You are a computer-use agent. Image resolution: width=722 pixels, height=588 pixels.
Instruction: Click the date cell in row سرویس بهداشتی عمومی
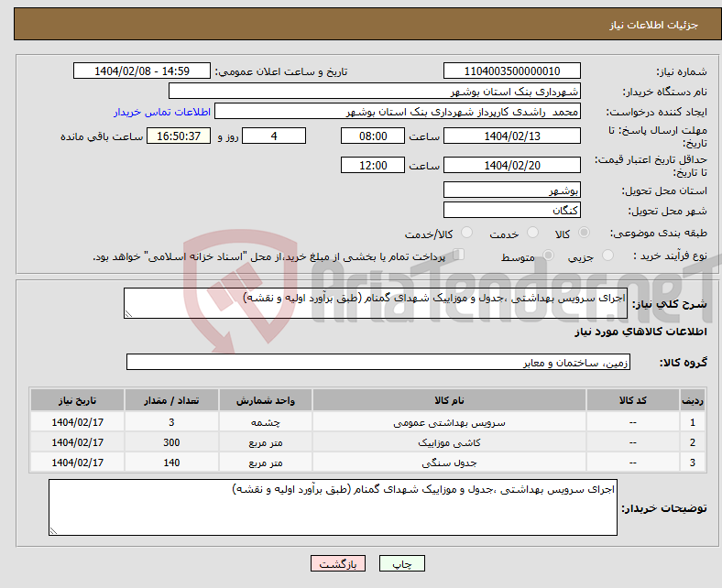77,422
